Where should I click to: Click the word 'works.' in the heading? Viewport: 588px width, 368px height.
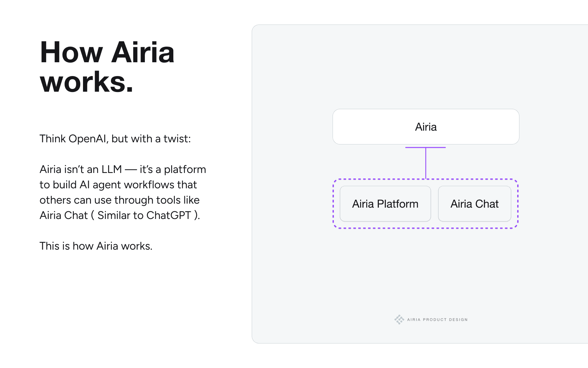click(87, 82)
